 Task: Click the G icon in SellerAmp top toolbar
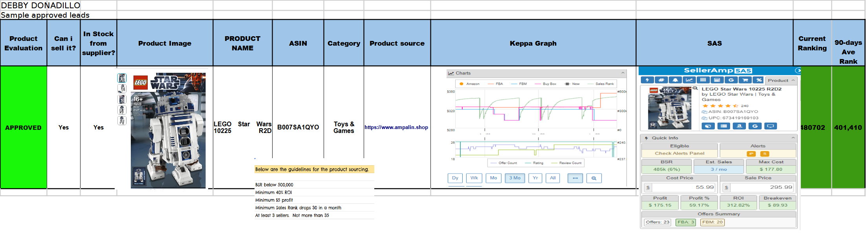(731, 80)
